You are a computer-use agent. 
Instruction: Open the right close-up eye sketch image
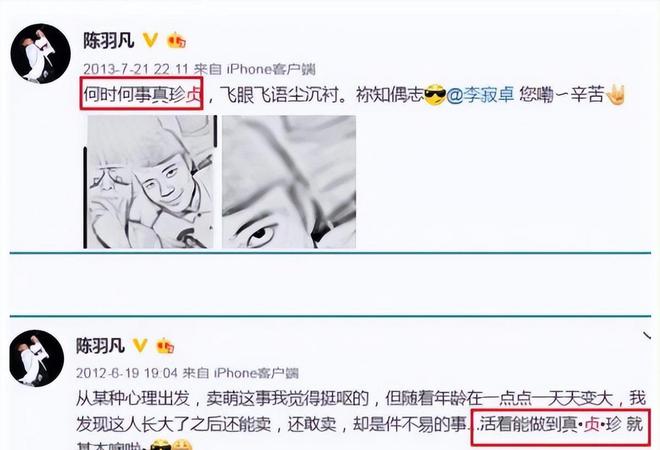[289, 182]
